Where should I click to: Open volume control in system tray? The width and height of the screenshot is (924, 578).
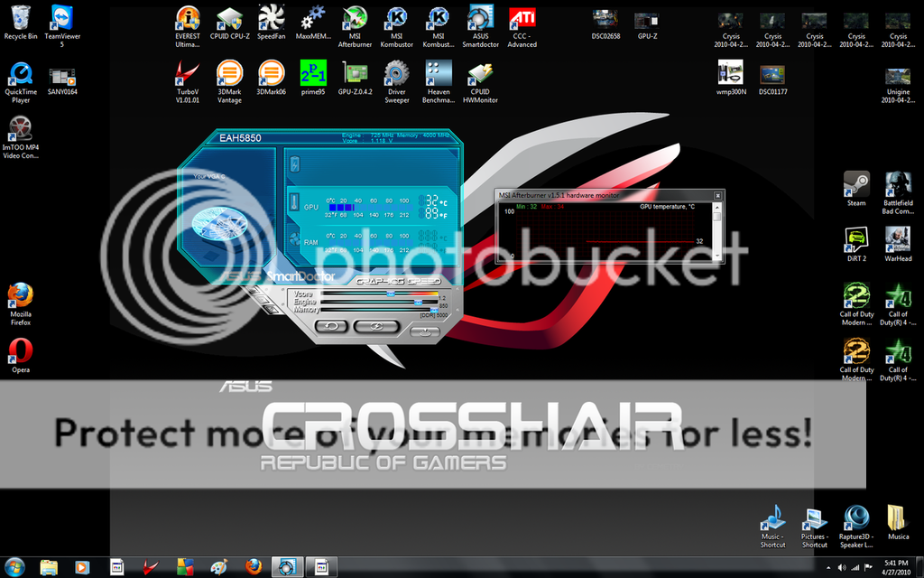[842, 567]
